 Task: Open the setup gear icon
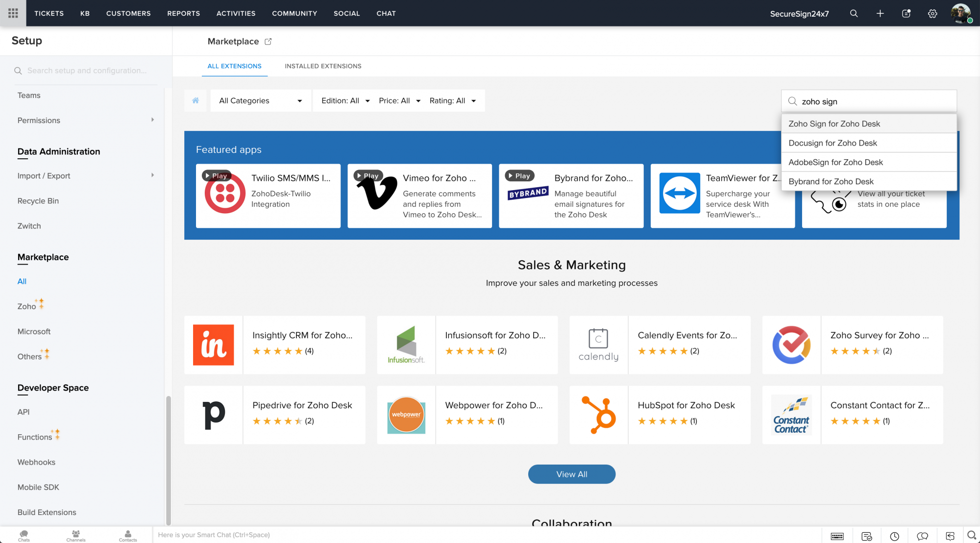coord(932,13)
